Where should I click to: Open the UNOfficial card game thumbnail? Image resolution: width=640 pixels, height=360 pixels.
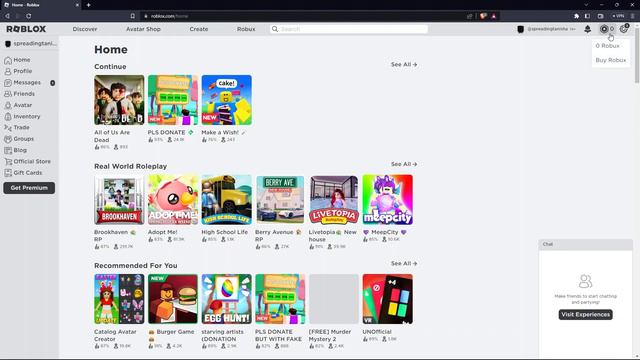387,299
